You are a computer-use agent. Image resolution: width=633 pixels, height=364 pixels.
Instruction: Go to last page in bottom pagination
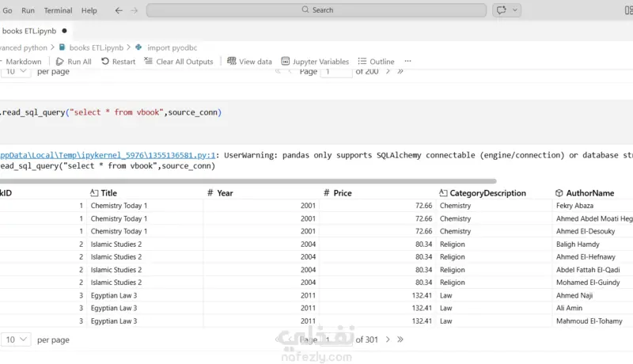tap(400, 339)
